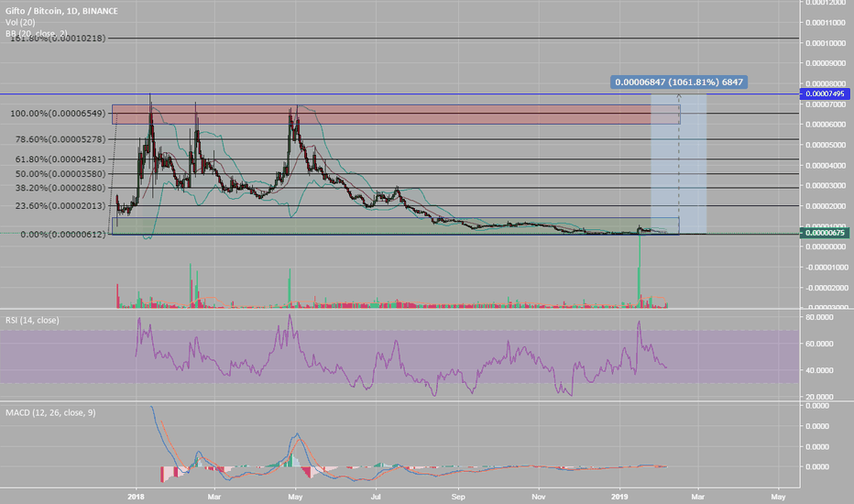Click the Sep label on time axis

[458, 497]
